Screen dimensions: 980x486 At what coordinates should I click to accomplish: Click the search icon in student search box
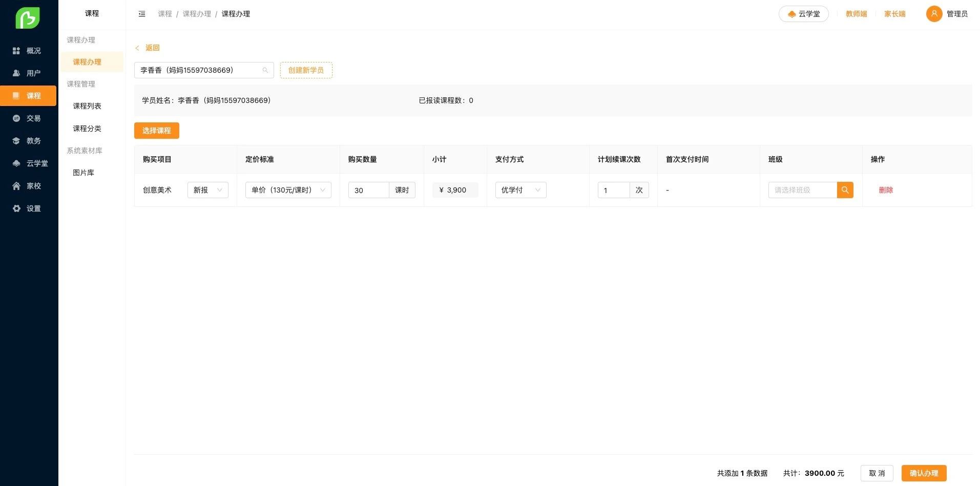coord(265,70)
